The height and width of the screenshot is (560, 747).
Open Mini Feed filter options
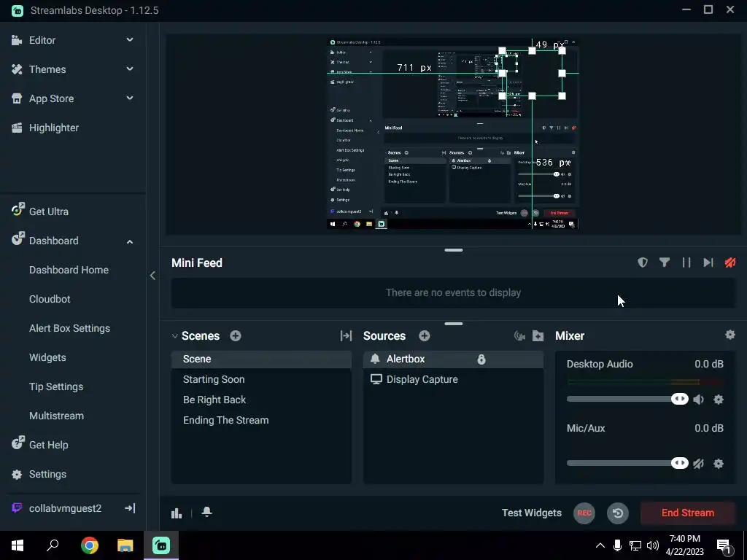pyautogui.click(x=664, y=262)
